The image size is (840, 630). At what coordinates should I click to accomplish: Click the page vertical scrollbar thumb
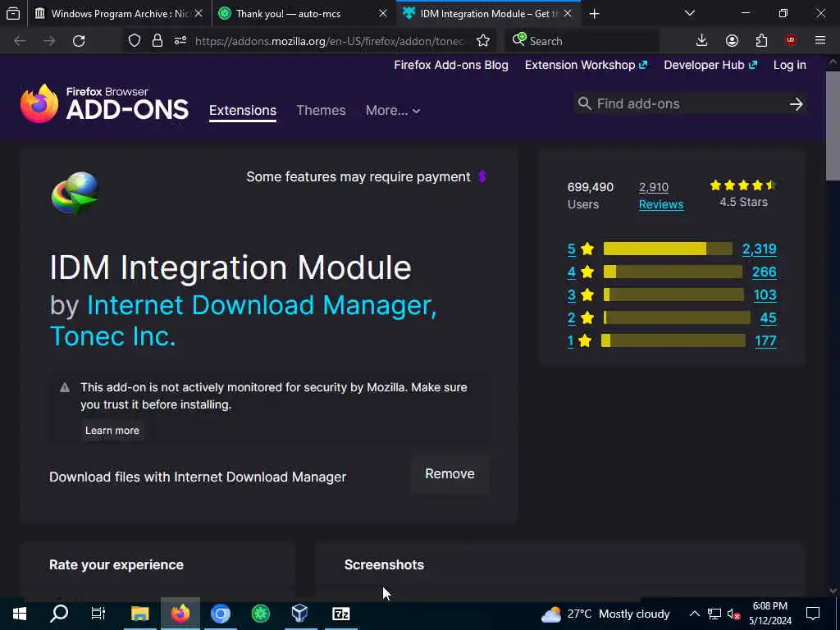[x=833, y=126]
